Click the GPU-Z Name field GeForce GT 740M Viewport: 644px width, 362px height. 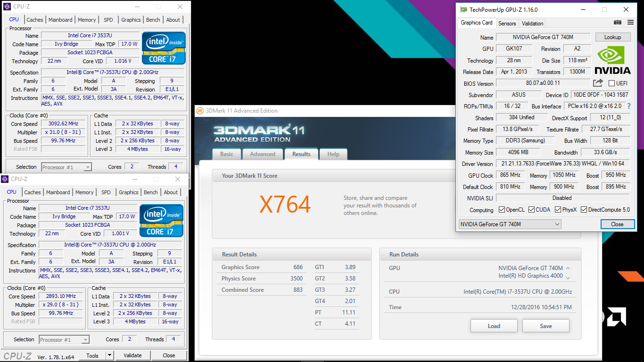[544, 37]
